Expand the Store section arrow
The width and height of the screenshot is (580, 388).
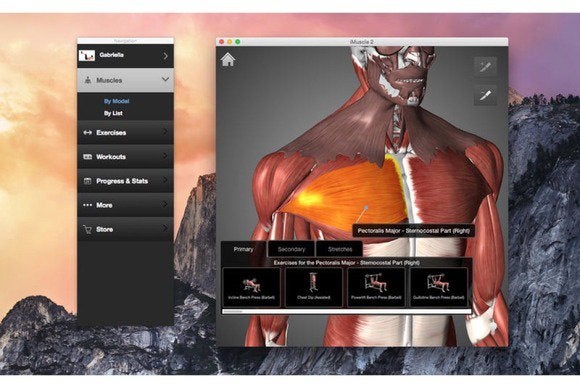[165, 229]
